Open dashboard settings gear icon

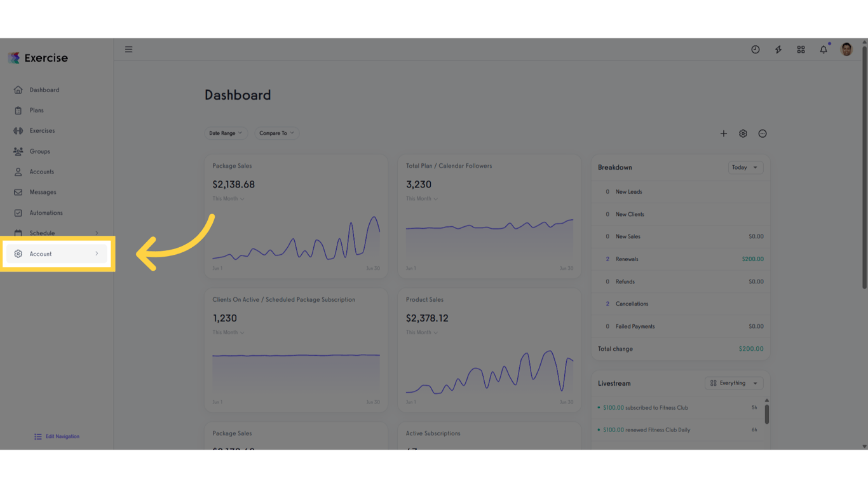[x=743, y=133]
